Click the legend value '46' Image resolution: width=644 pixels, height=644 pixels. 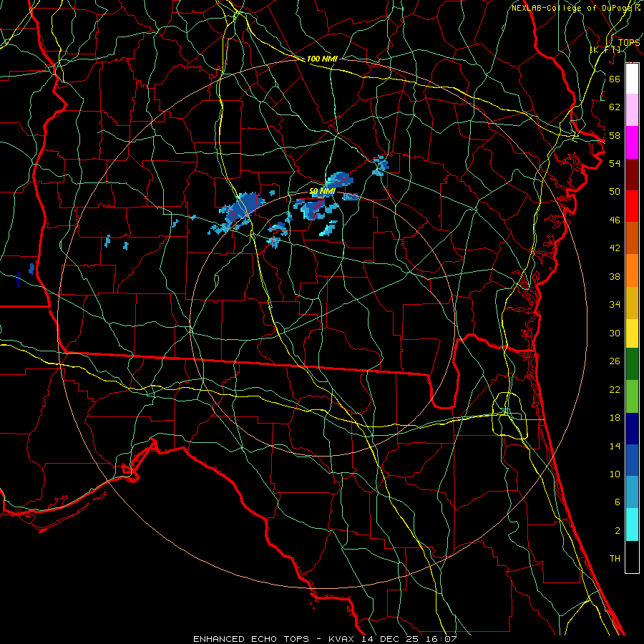[615, 220]
